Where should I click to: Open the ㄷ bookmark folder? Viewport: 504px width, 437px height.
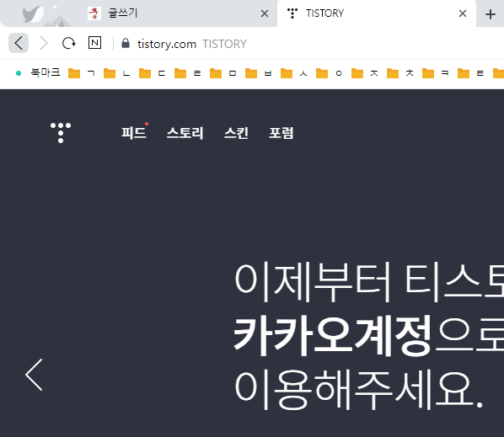click(153, 73)
